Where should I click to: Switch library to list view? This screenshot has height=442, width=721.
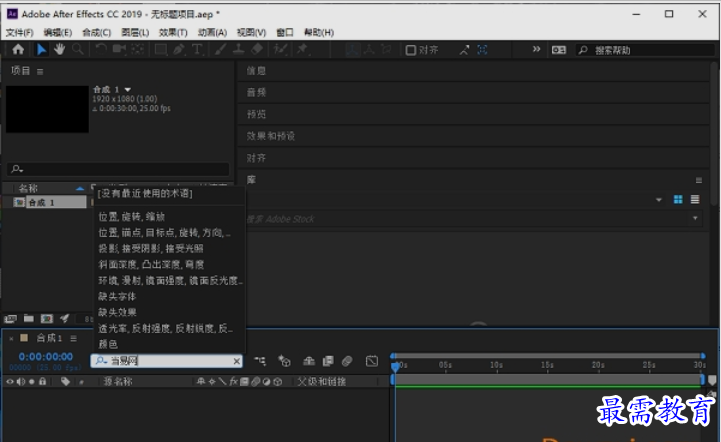695,199
